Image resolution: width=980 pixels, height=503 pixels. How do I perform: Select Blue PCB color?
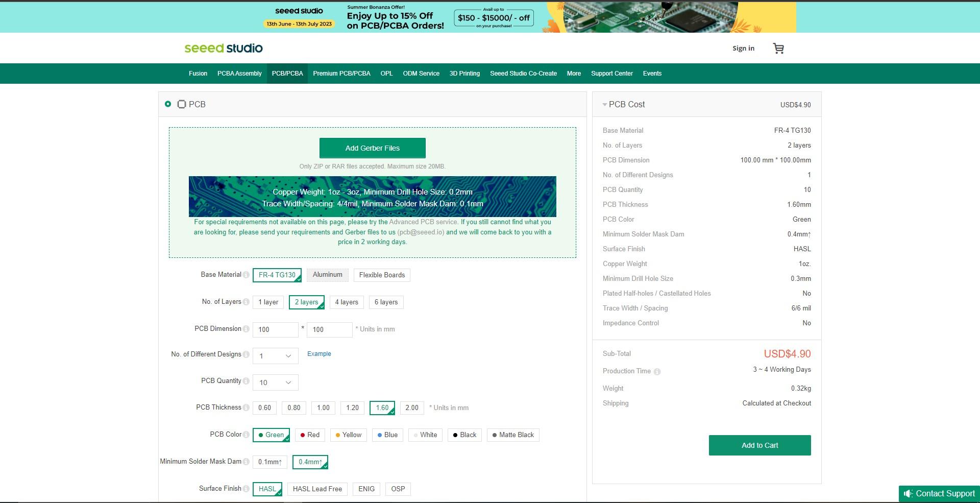387,435
